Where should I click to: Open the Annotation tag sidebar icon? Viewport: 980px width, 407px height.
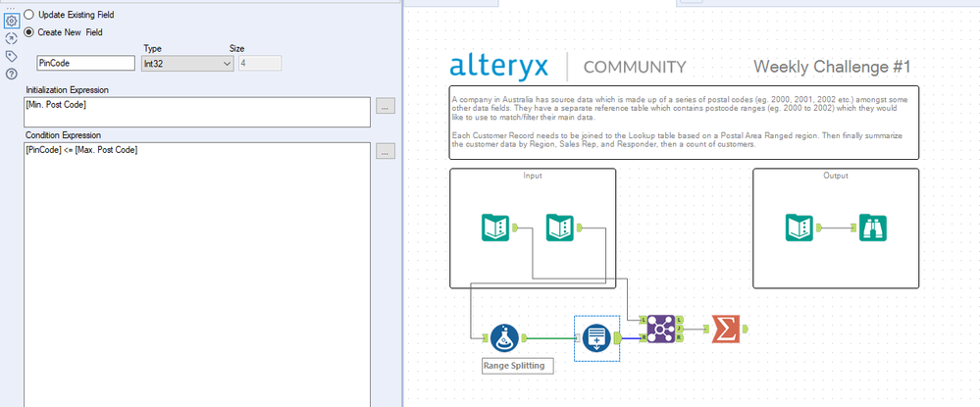coord(11,56)
